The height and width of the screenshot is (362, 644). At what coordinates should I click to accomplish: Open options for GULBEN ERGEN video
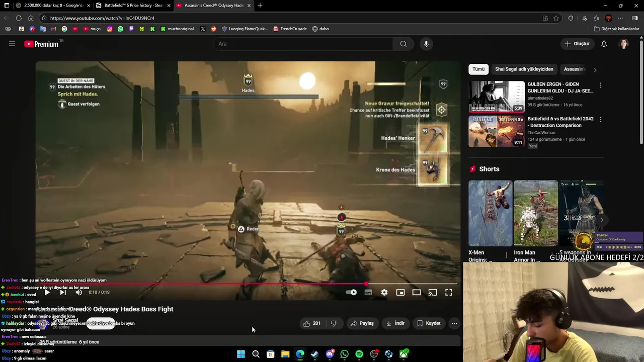pyautogui.click(x=600, y=85)
